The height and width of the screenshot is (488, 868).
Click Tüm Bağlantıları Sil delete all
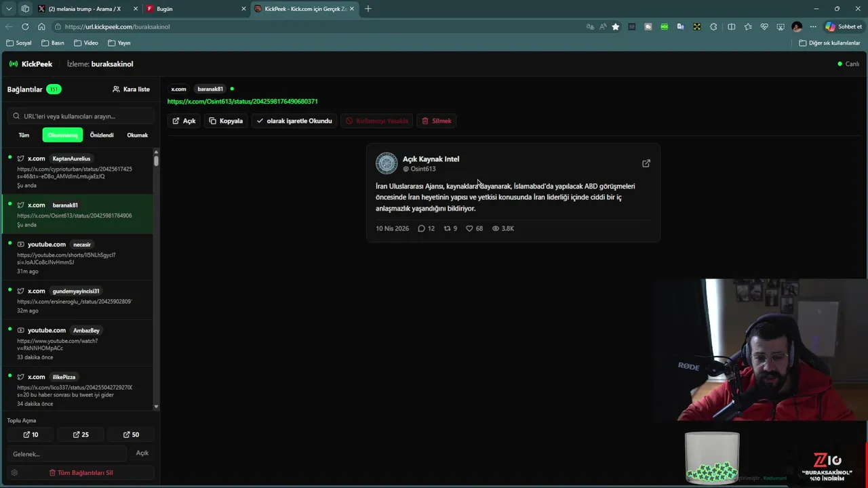coord(81,472)
